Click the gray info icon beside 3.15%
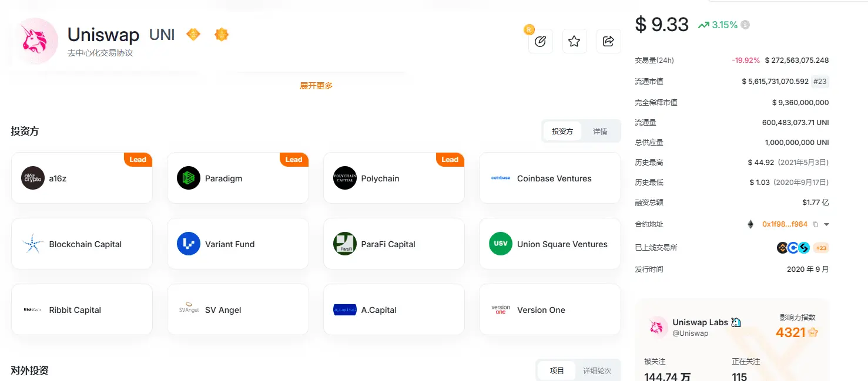 (745, 25)
